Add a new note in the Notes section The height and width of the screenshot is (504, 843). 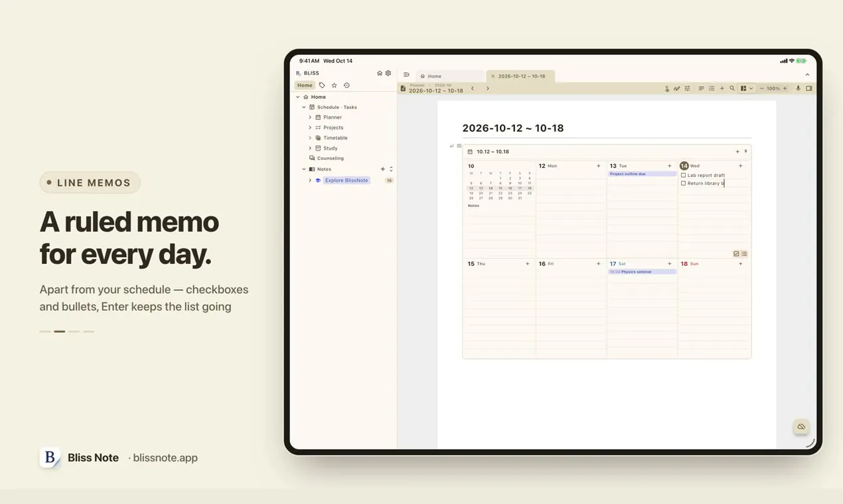[382, 169]
